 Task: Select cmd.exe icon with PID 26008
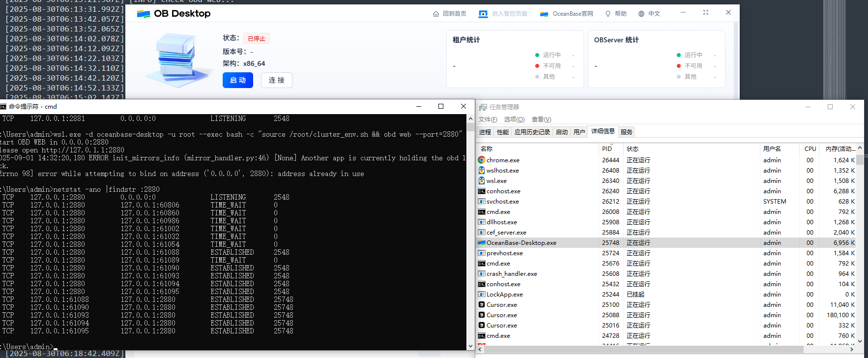point(482,211)
